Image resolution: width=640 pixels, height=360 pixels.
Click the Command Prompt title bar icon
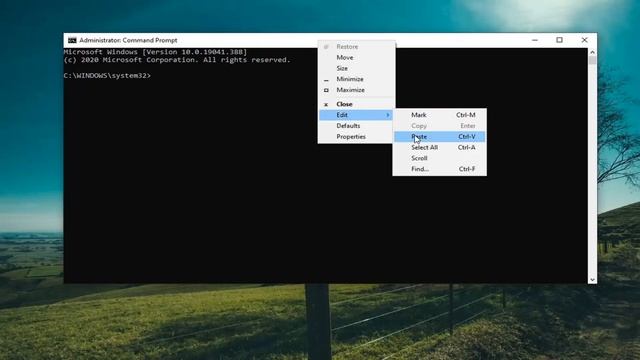point(72,40)
